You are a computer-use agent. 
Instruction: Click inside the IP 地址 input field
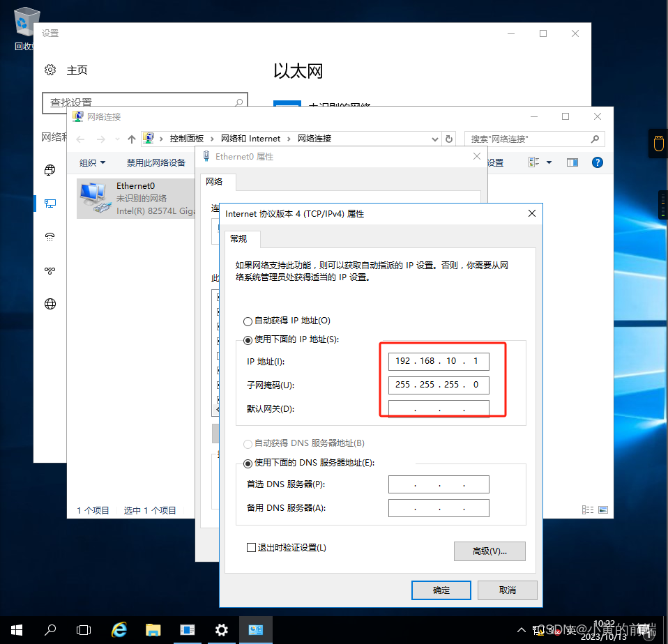[438, 361]
